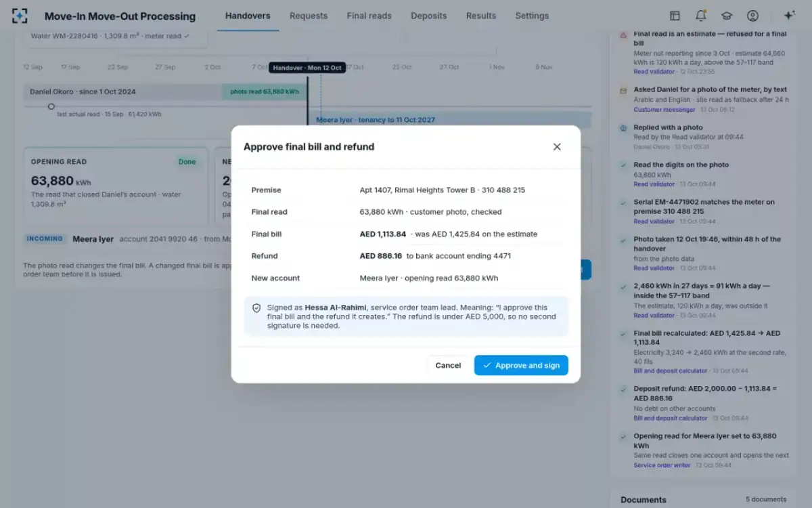Open the Service order writer link
The width and height of the screenshot is (812, 508).
tap(662, 465)
